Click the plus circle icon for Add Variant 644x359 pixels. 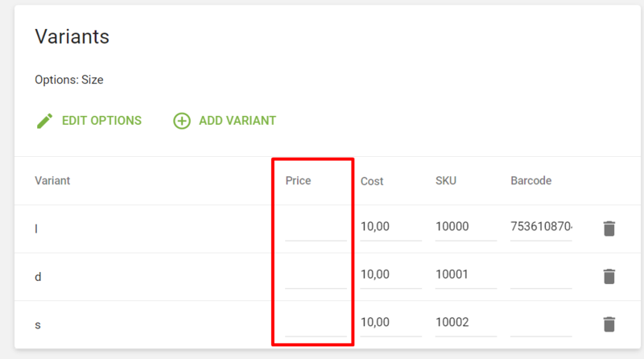[x=182, y=121]
